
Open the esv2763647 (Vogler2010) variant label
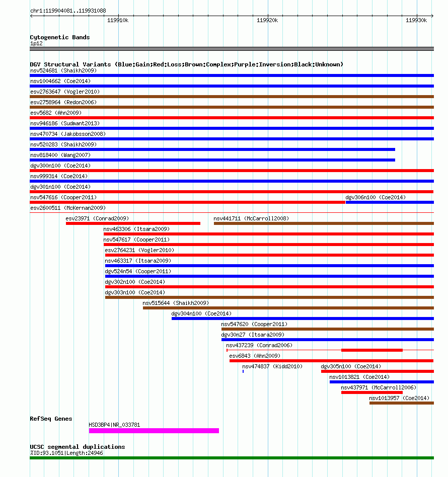point(65,92)
